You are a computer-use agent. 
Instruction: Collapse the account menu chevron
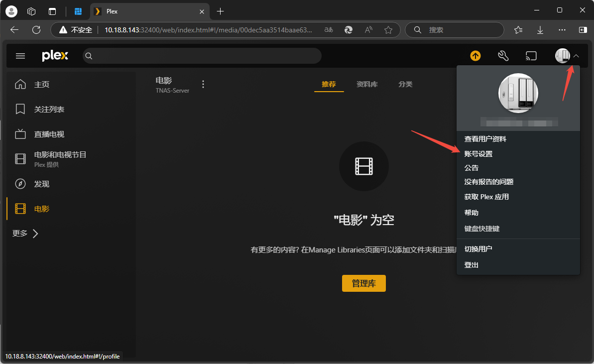point(576,56)
